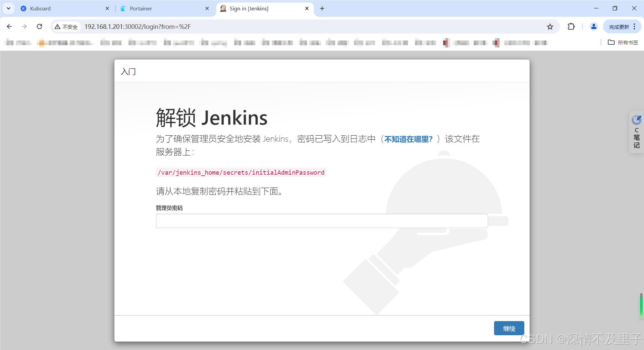644x350 pixels.
Task: Click the 解锁 Jenkins heading
Action: click(211, 118)
